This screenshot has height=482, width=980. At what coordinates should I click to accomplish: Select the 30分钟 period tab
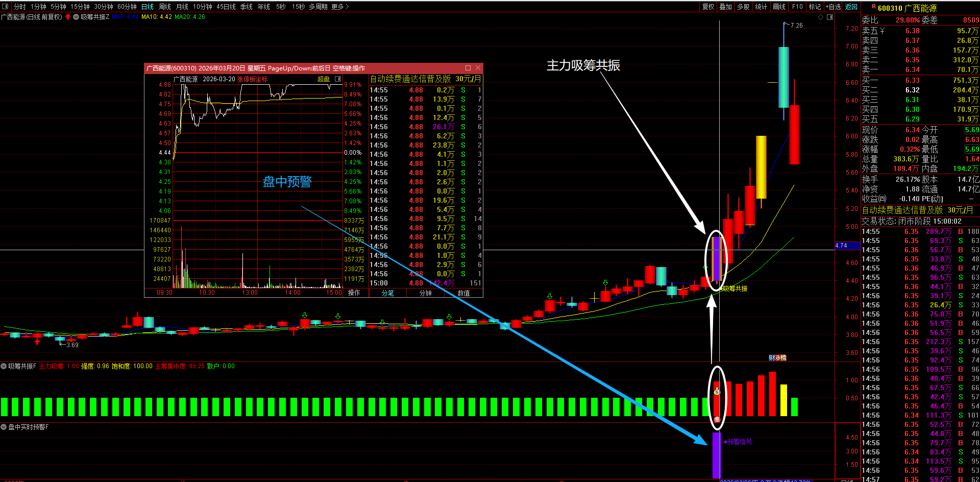(104, 7)
